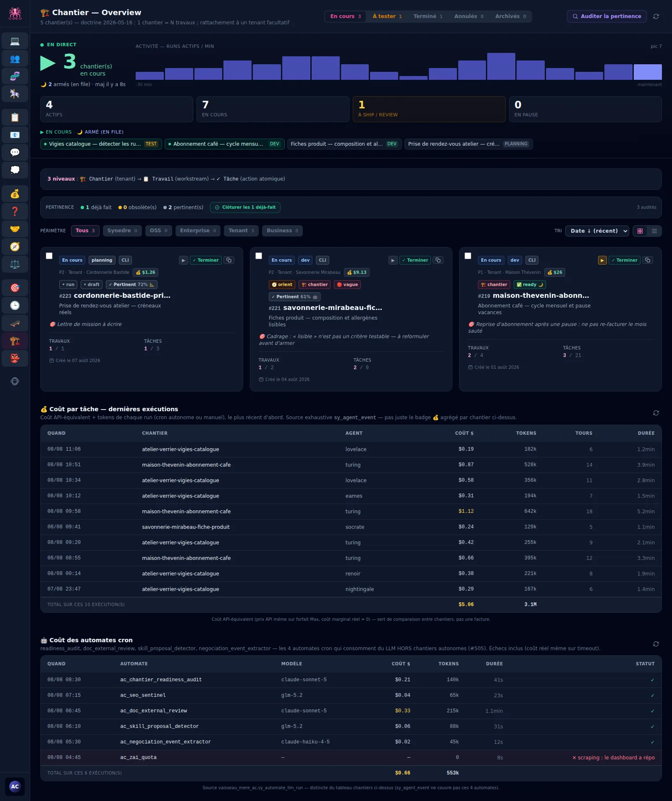Open the DNA helix sidebar icon
Image resolution: width=672 pixels, height=801 pixels.
click(15, 76)
